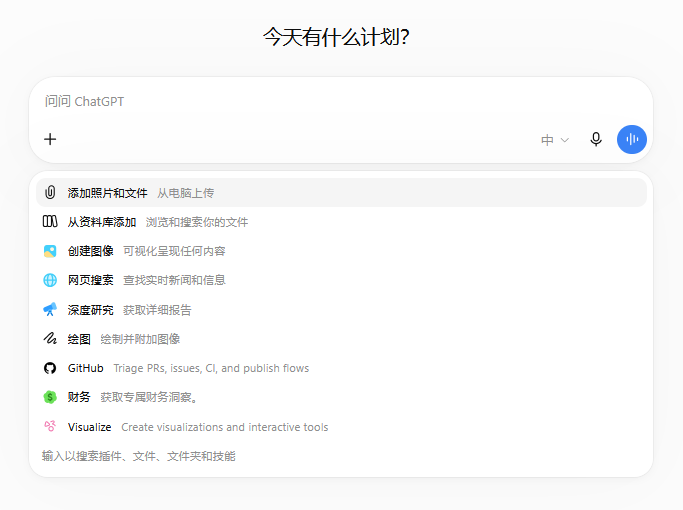The width and height of the screenshot is (683, 510).
Task: Select the GitHub text label
Action: (x=85, y=368)
